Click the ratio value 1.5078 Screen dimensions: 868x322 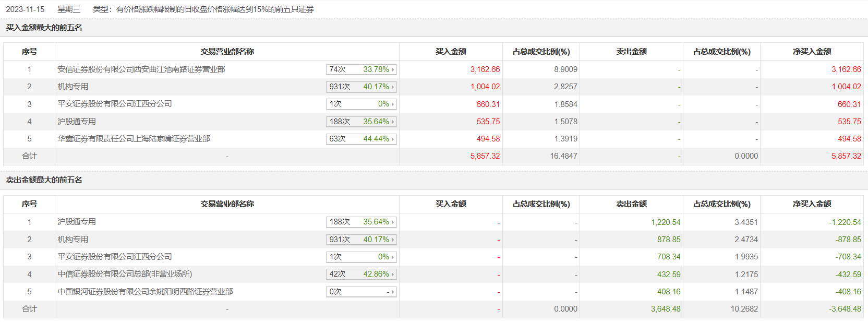point(565,122)
